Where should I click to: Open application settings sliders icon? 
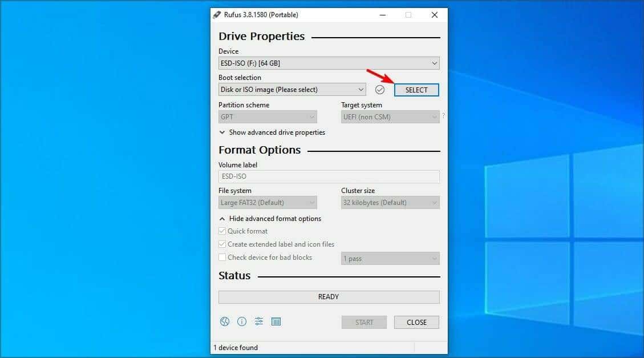point(259,321)
